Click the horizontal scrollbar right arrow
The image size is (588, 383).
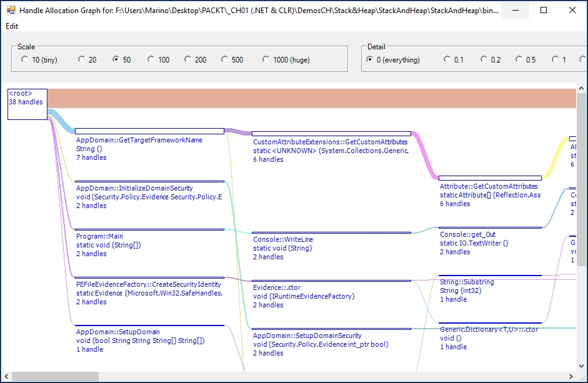(571, 376)
